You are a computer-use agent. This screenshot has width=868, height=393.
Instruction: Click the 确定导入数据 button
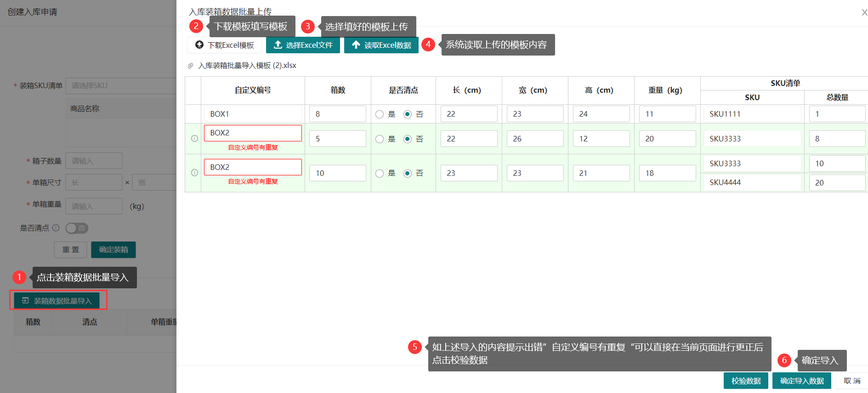click(x=801, y=381)
